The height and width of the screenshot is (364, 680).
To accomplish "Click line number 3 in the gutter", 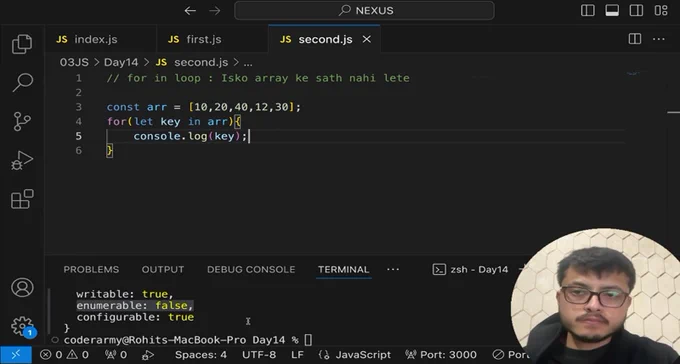I will tap(78, 107).
